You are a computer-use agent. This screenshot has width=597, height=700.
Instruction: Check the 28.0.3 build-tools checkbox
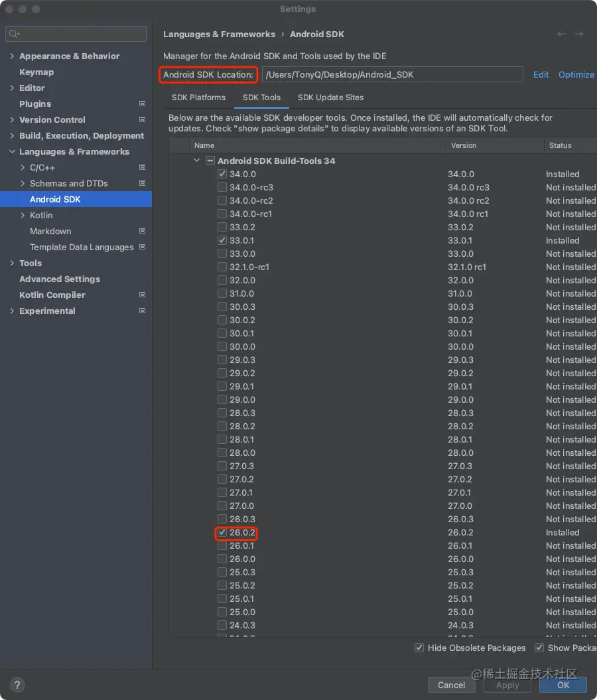coord(222,413)
